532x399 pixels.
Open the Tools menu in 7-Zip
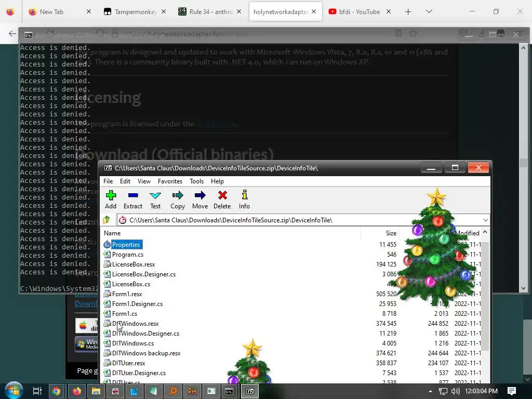coord(196,181)
